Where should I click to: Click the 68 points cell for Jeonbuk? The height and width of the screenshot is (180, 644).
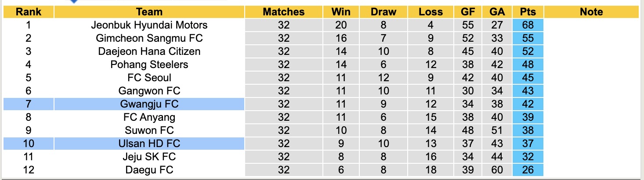coord(528,25)
